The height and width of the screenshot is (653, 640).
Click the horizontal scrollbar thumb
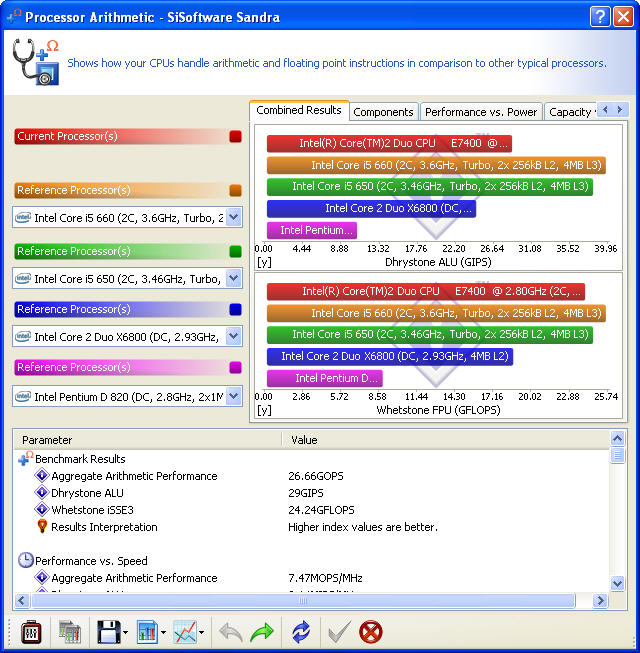pos(303,600)
